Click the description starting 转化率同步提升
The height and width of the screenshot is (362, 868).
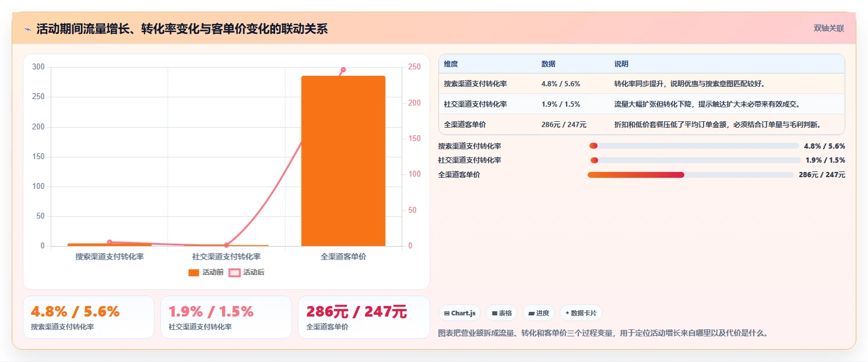pyautogui.click(x=690, y=83)
